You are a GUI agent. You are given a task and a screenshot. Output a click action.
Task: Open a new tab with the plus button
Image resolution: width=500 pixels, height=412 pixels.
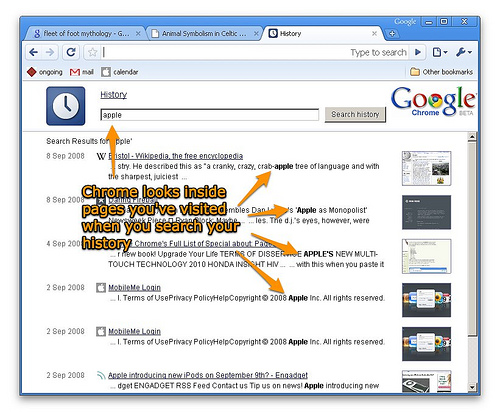392,34
